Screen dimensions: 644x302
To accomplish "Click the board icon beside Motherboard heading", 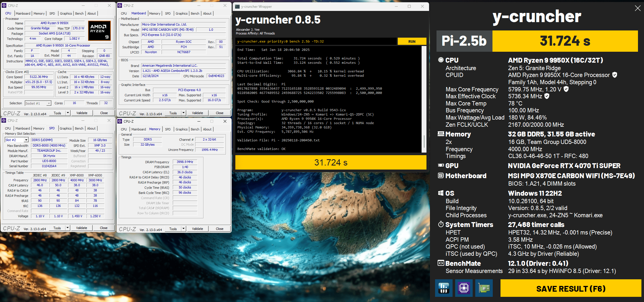I will pyautogui.click(x=441, y=176).
